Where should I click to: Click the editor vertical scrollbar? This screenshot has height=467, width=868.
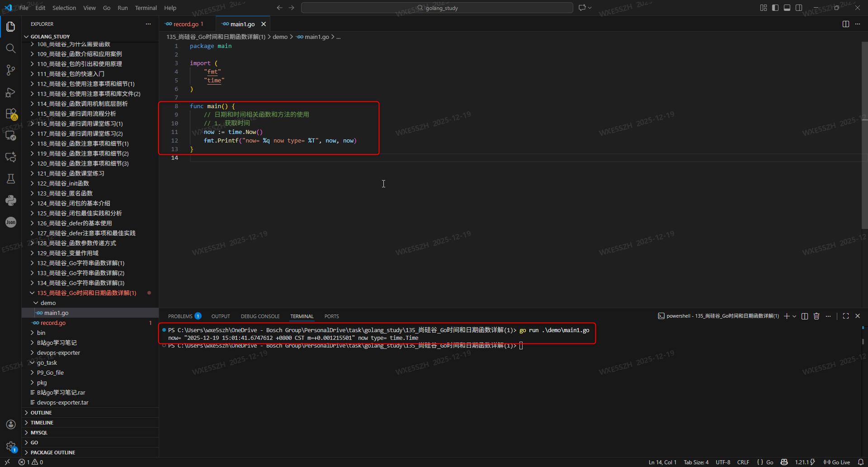(865, 136)
